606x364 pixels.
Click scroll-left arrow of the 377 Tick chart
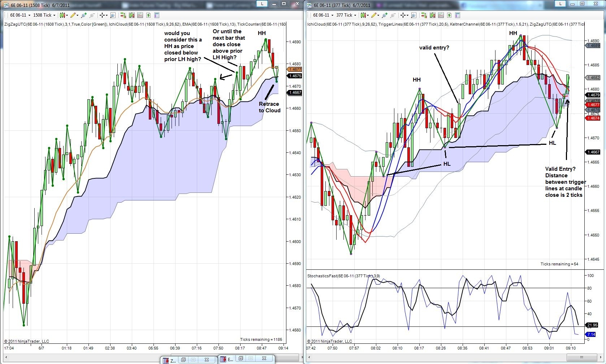(x=309, y=357)
